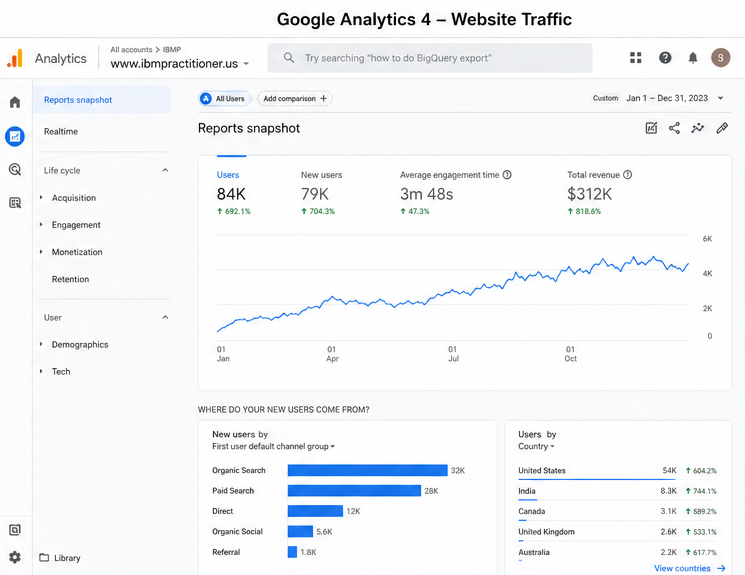Click the Custom date label
This screenshot has width=745, height=575.
(x=605, y=98)
